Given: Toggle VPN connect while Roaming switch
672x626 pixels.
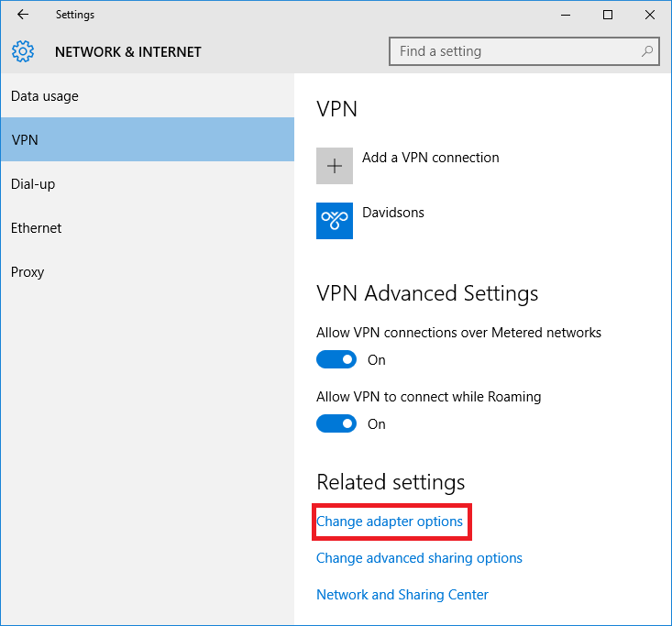Looking at the screenshot, I should 336,423.
